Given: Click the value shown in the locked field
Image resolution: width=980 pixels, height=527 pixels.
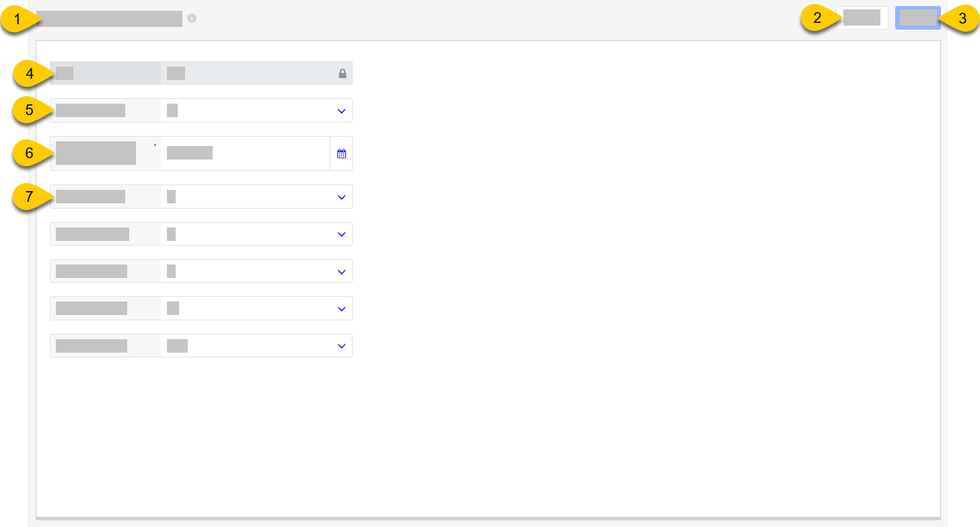Looking at the screenshot, I should [175, 73].
